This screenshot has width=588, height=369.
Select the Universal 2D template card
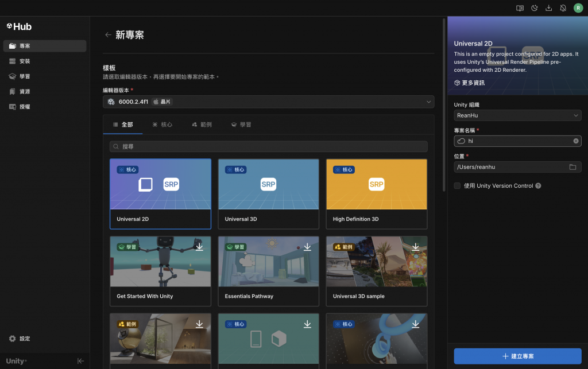coord(161,193)
